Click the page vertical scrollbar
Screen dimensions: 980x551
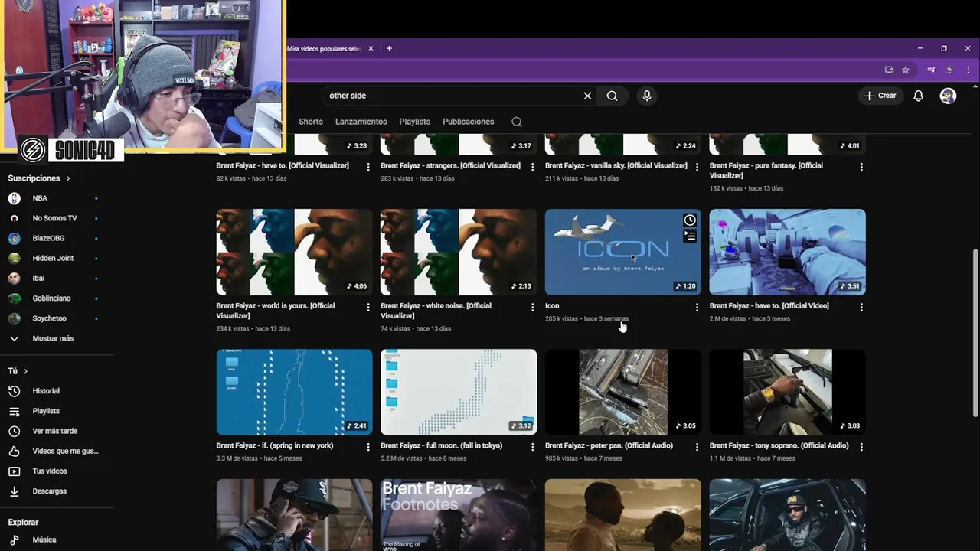pos(975,333)
